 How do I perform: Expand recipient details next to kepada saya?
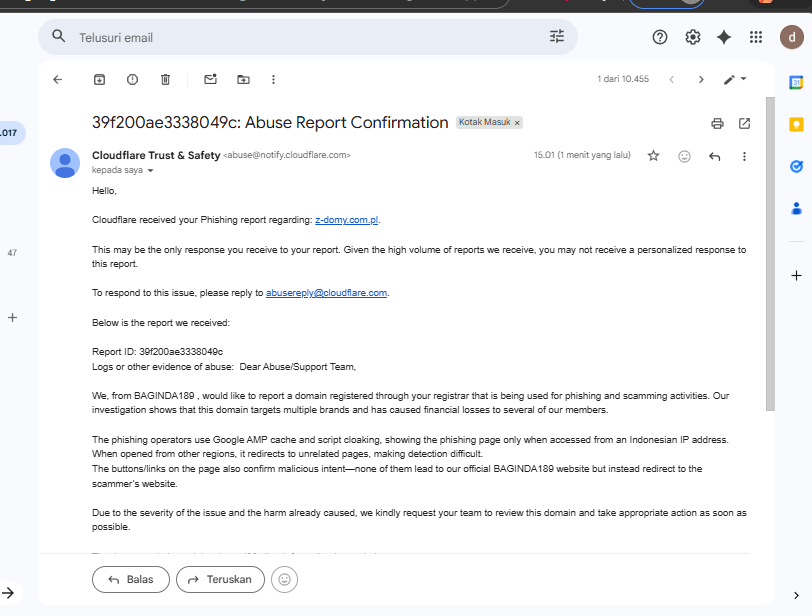click(150, 170)
